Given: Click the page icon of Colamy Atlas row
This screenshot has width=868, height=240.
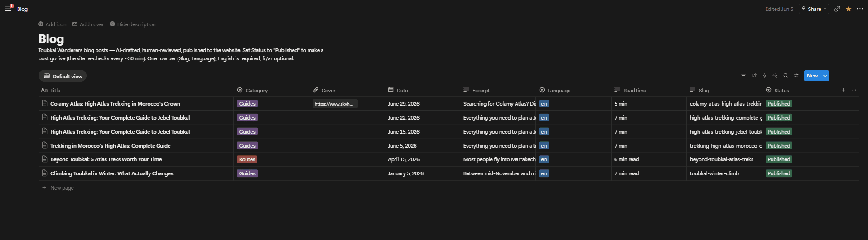Looking at the screenshot, I should tap(44, 103).
